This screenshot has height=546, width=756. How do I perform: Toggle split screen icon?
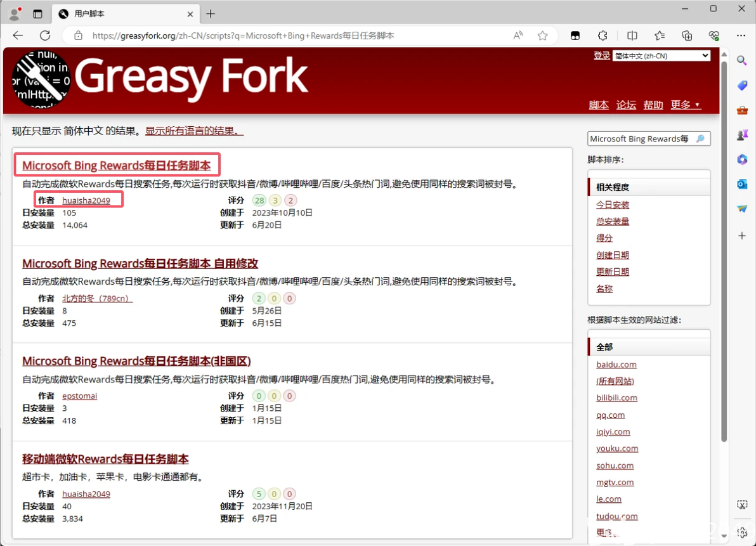pos(632,35)
